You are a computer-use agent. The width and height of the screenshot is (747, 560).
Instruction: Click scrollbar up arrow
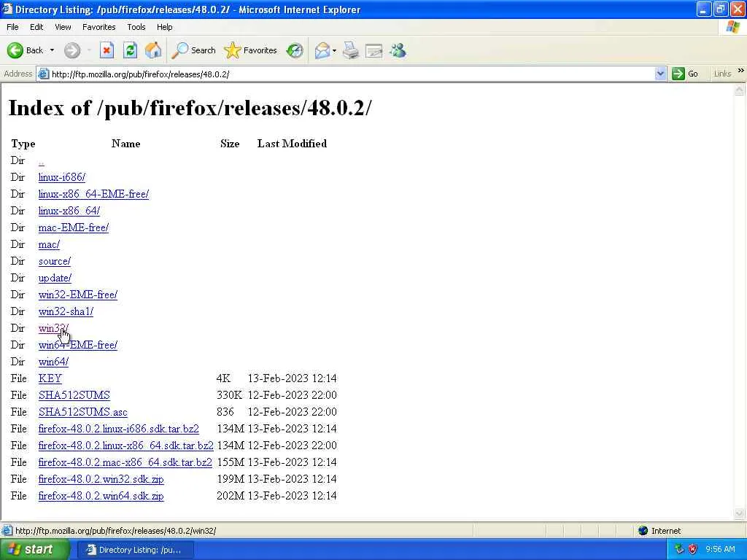pos(740,90)
